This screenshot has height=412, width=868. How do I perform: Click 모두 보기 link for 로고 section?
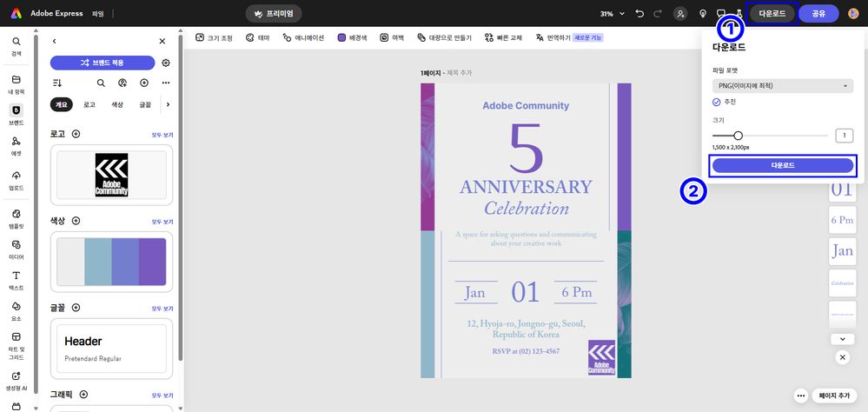point(162,135)
